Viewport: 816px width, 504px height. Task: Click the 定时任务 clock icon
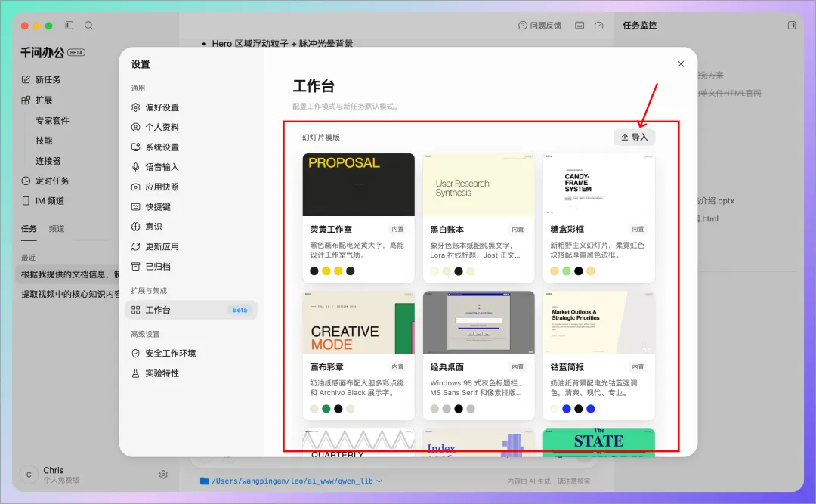[x=26, y=181]
